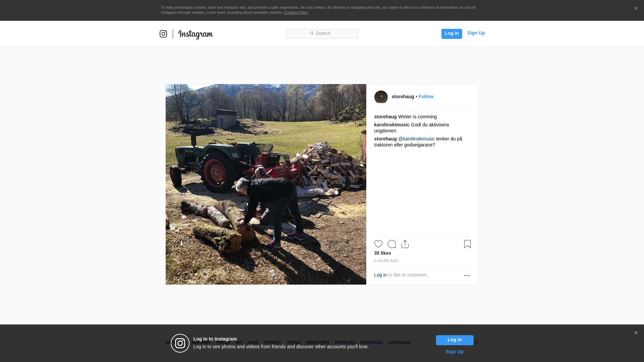
Task: Close the Log In to Instagram banner
Action: click(x=636, y=333)
